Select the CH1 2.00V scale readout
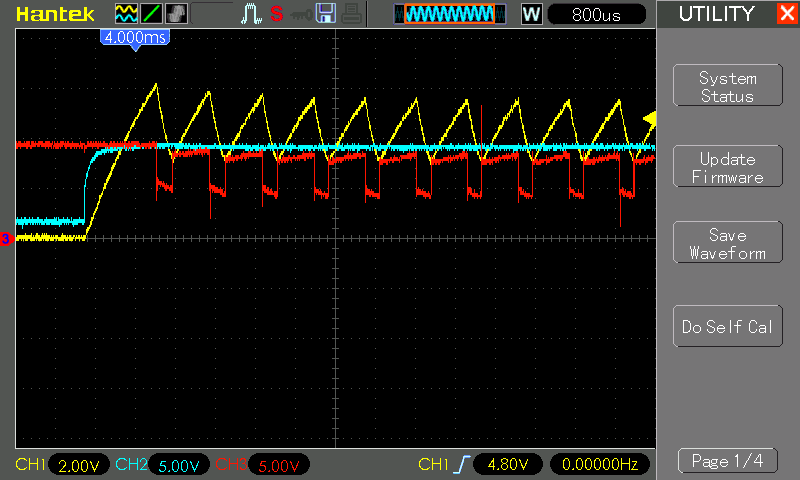Image resolution: width=800 pixels, height=480 pixels. pos(79,465)
